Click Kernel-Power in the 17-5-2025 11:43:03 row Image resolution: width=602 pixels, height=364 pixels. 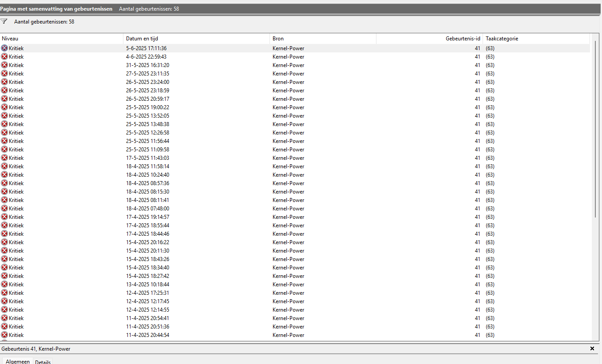coord(289,158)
